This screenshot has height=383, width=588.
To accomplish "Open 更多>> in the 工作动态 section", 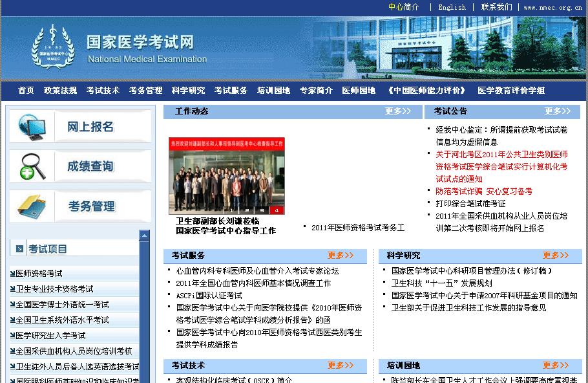I will [398, 111].
